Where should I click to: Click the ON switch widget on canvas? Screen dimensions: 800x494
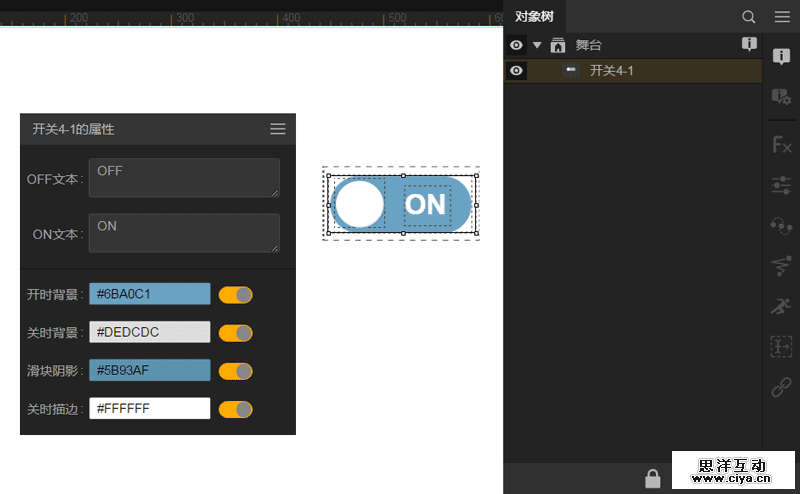coord(402,204)
